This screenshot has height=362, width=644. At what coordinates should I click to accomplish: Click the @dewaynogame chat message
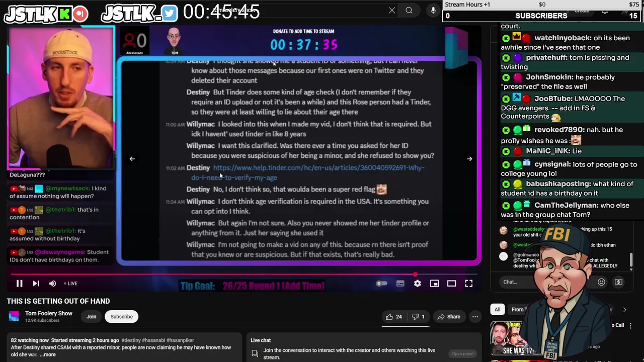[x=59, y=256]
